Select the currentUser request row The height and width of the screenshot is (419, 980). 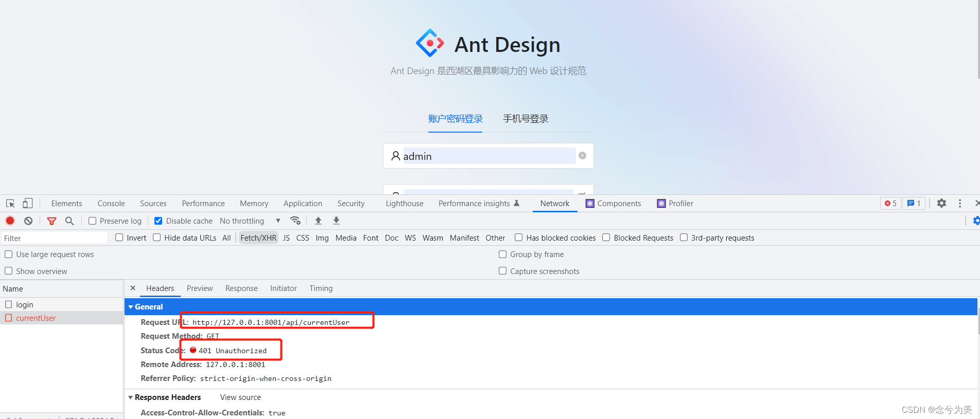tap(62, 318)
